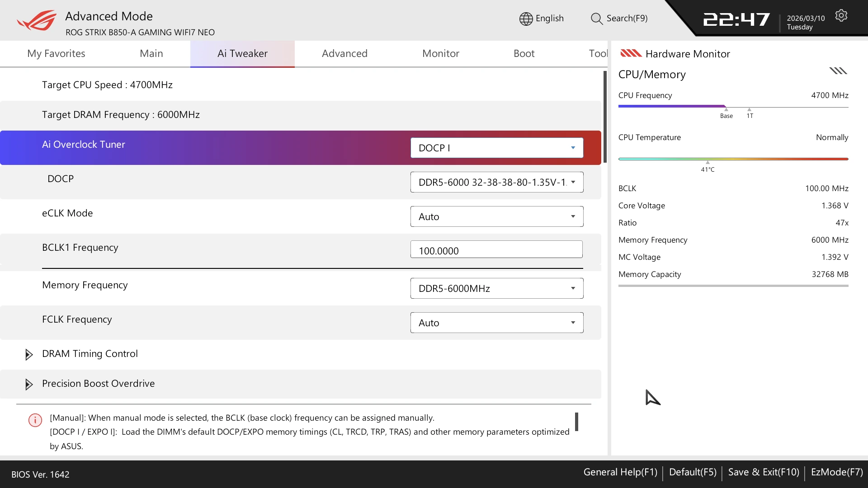Image resolution: width=868 pixels, height=488 pixels.
Task: Click the info icon in help area
Action: [x=35, y=420]
